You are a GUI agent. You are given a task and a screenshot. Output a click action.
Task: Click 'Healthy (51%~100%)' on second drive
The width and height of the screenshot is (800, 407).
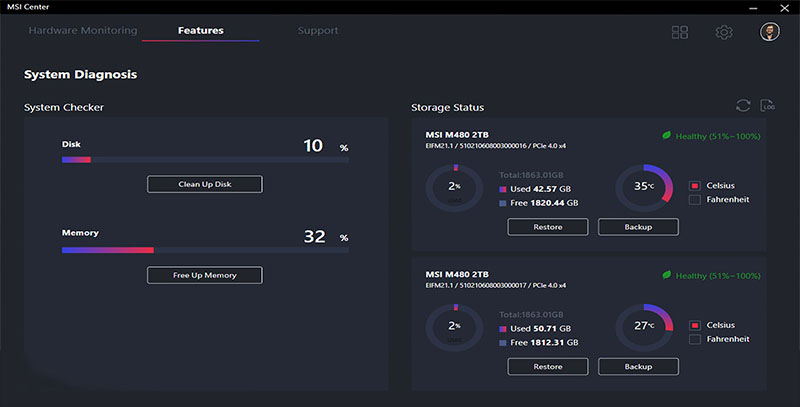pos(718,276)
